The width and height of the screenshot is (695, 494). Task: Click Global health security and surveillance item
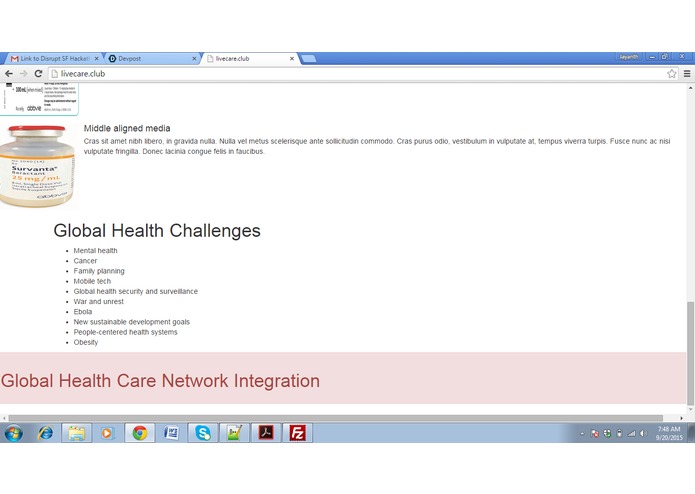click(136, 291)
